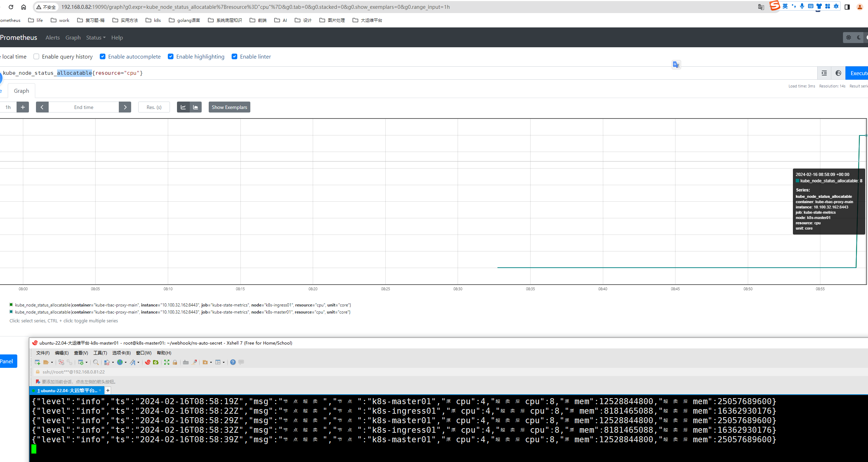Viewport: 868px width, 462px height.
Task: Click the End time input field
Action: point(84,107)
